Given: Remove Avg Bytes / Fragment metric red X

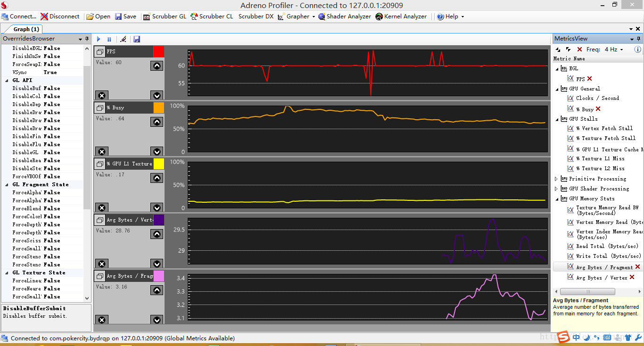Looking at the screenshot, I should [637, 267].
